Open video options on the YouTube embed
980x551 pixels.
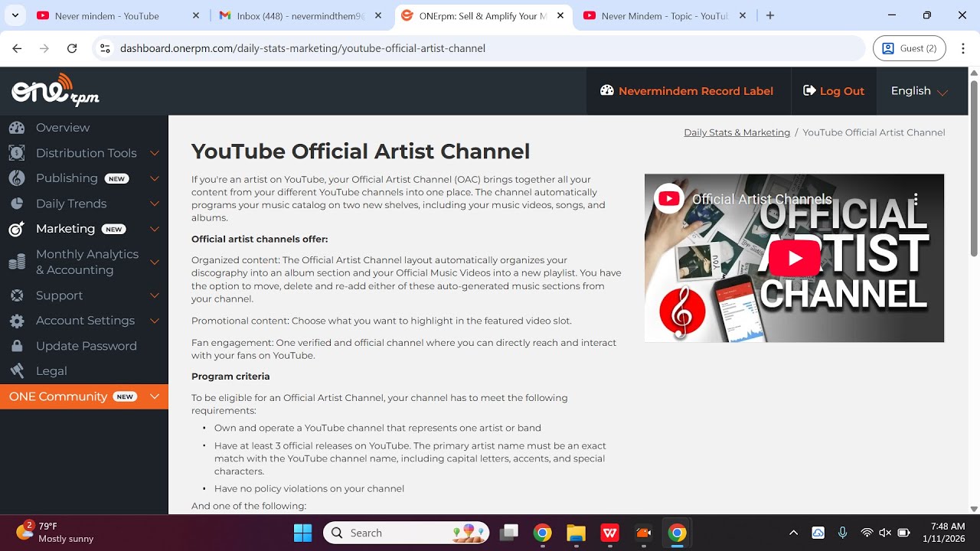tap(916, 199)
